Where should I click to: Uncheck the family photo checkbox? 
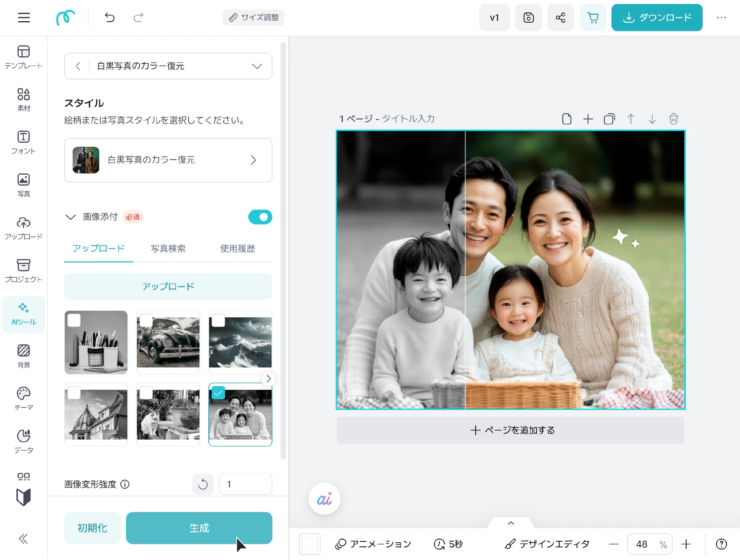point(218,393)
